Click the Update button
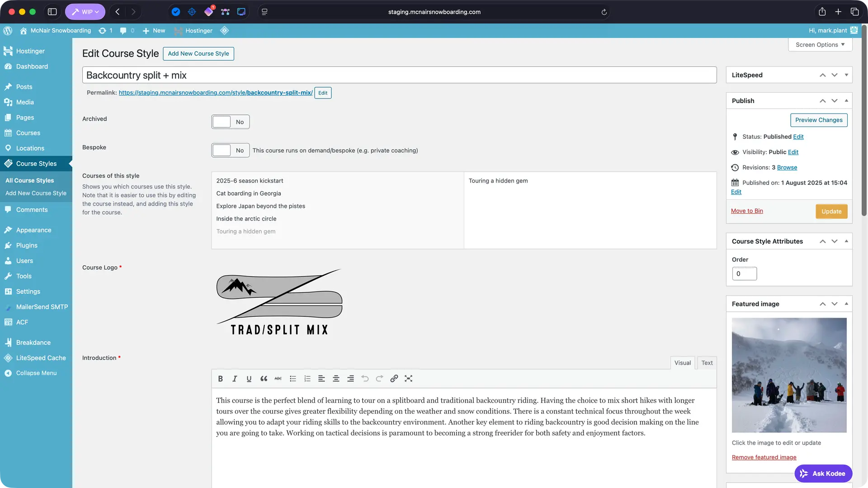 click(x=831, y=211)
